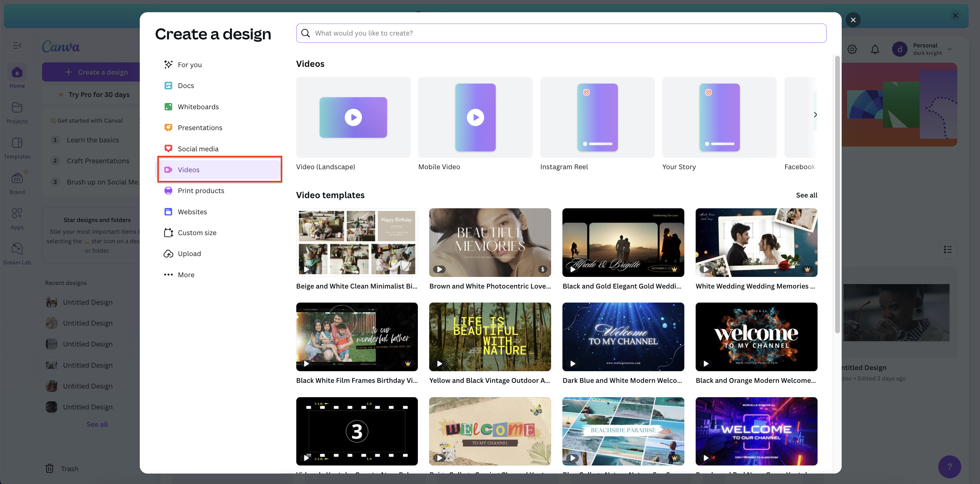The width and height of the screenshot is (980, 484).
Task: Select the Presentations category
Action: tap(200, 128)
